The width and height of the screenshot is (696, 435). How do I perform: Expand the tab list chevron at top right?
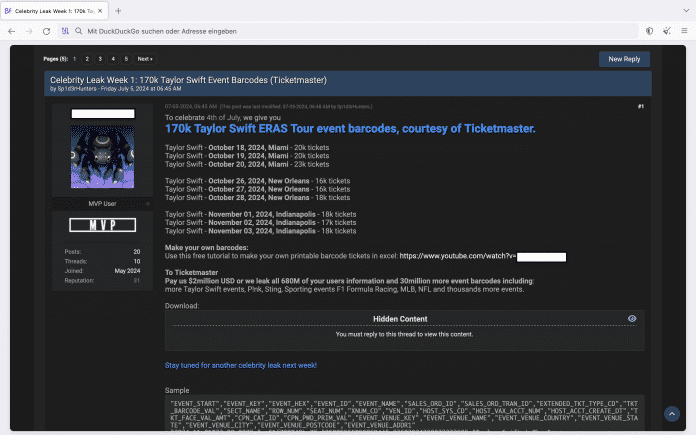(x=686, y=11)
